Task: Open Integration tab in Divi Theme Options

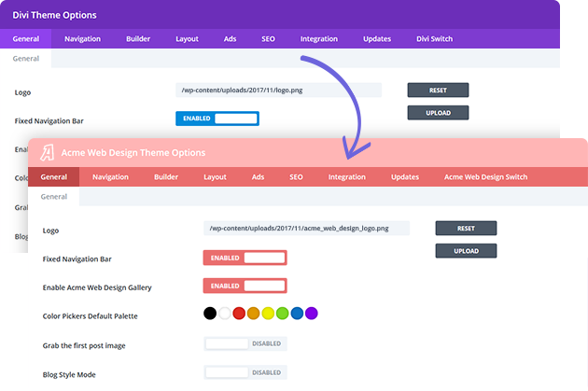Action: [x=319, y=38]
